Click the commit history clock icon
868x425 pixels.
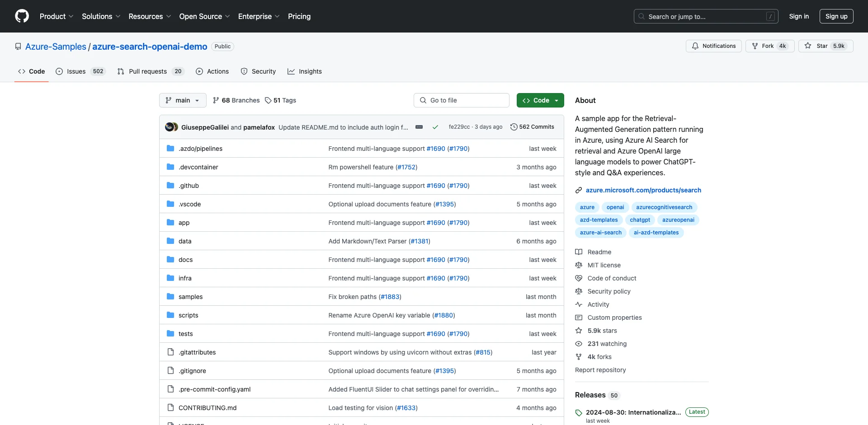[x=514, y=127]
